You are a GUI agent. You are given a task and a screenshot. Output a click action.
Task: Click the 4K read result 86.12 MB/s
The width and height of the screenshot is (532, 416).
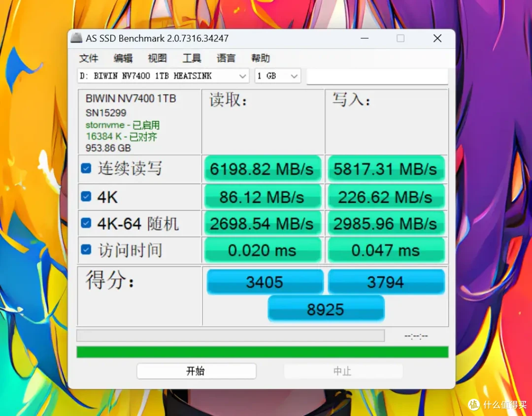point(262,197)
